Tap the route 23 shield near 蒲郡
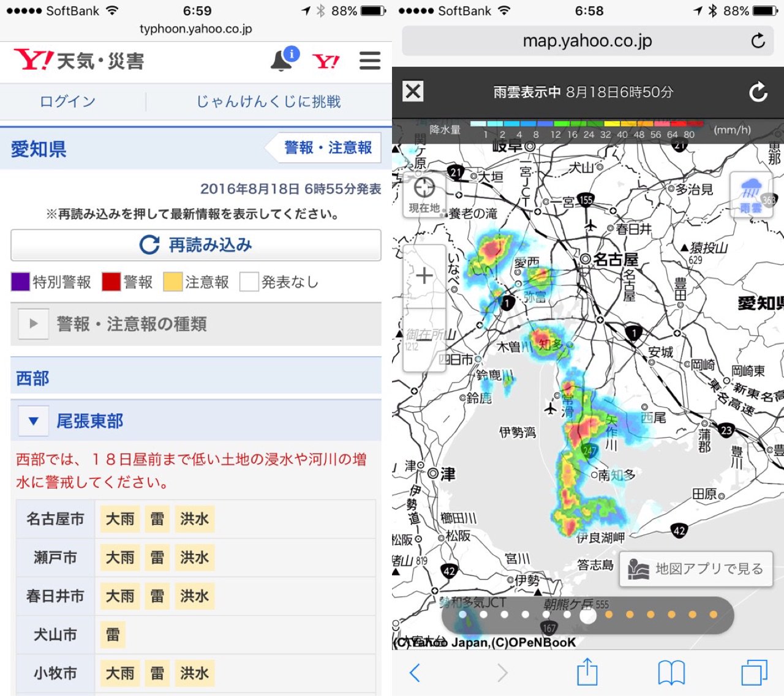 [x=726, y=430]
